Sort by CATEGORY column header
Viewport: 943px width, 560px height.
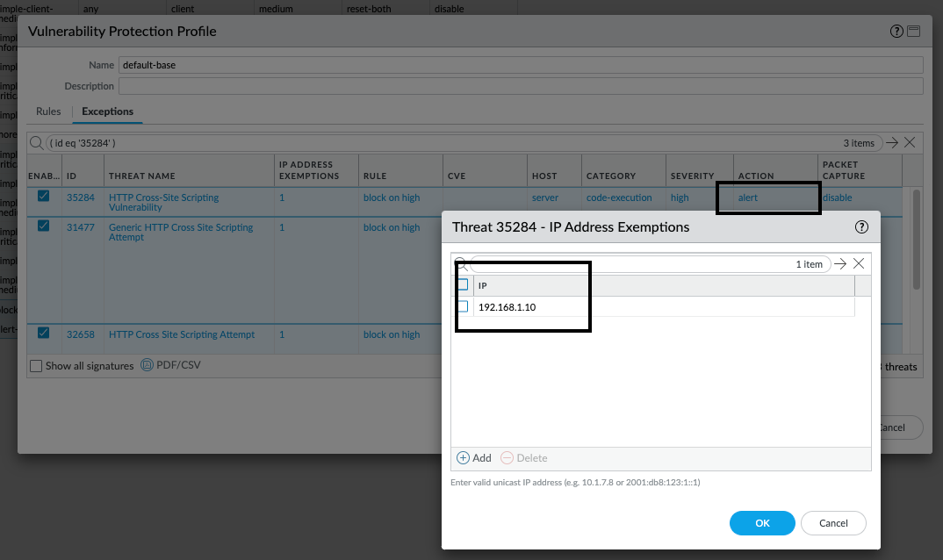(x=611, y=176)
